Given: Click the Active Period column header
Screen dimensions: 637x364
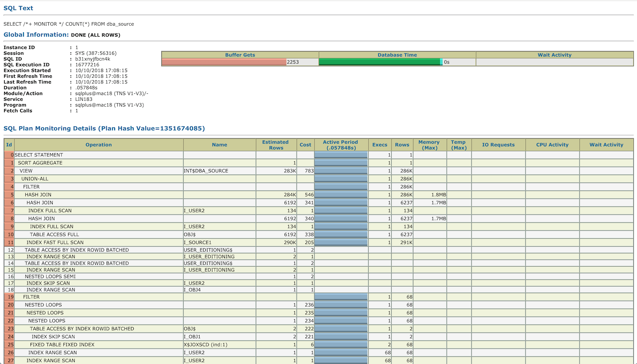Looking at the screenshot, I should coord(340,145).
